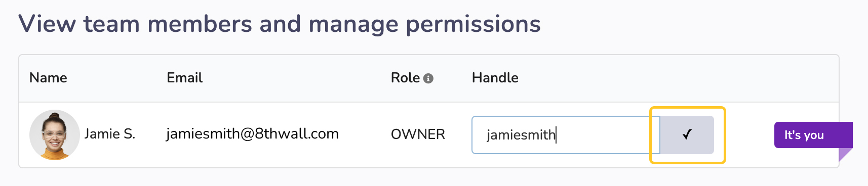Image resolution: width=868 pixels, height=186 pixels.
Task: Click the info icon beside Role
Action: (428, 78)
